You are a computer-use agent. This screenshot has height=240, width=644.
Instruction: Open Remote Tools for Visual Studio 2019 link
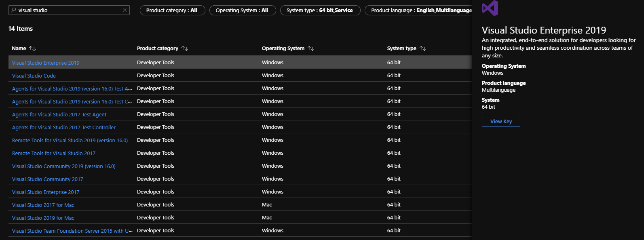[70, 140]
